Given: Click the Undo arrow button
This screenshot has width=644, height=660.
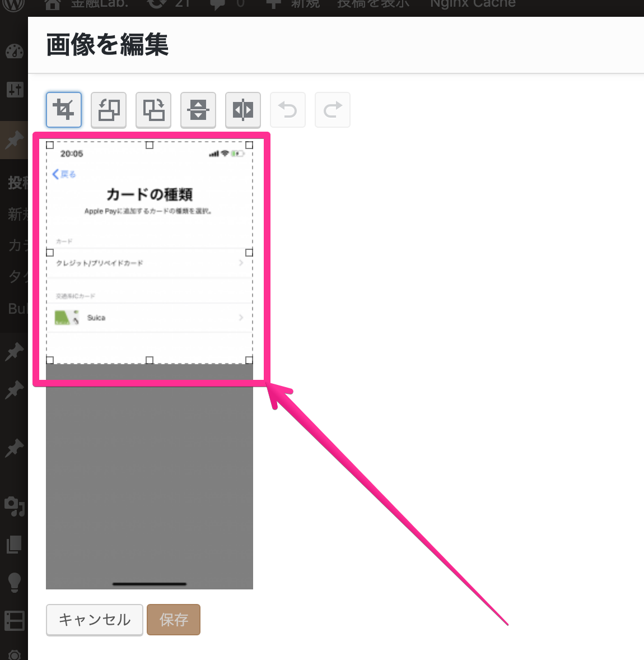Looking at the screenshot, I should [x=288, y=110].
